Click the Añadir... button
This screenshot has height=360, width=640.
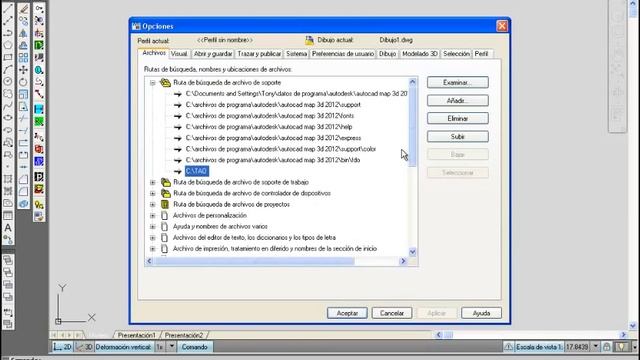458,100
